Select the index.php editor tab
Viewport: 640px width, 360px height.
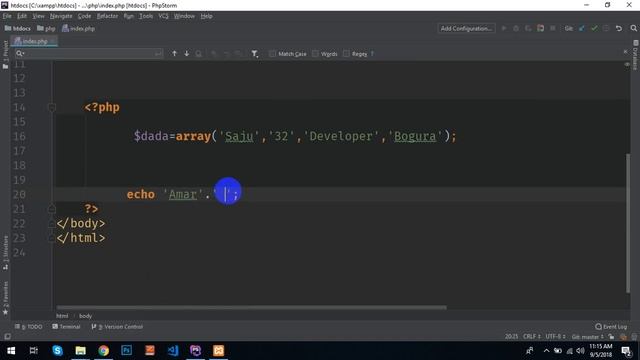[x=34, y=41]
